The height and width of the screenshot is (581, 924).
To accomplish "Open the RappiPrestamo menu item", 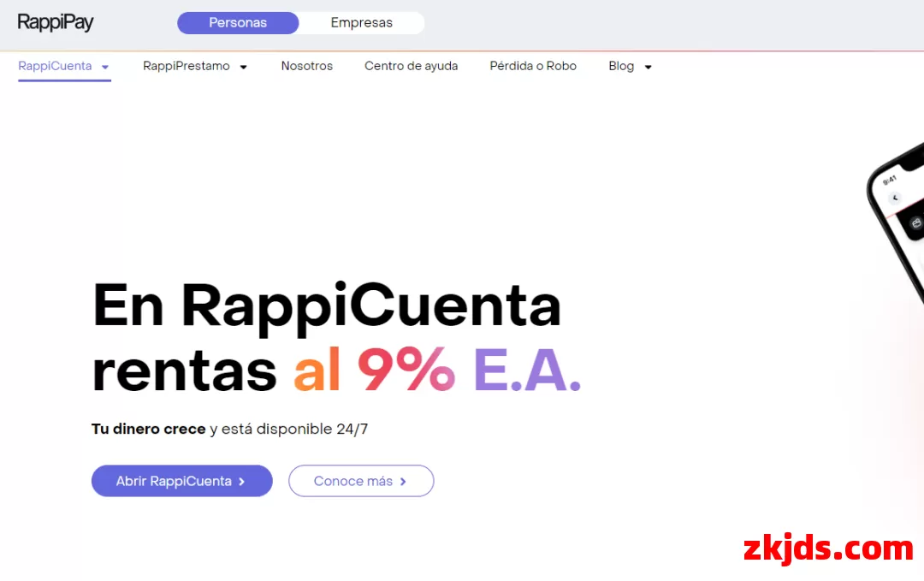I will click(187, 66).
